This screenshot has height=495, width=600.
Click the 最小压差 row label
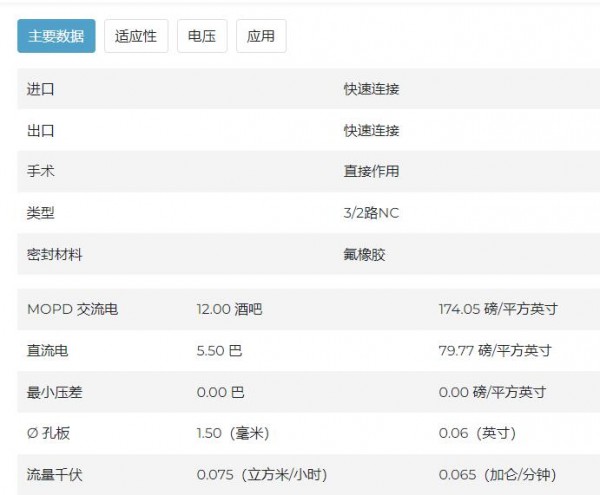pos(55,392)
